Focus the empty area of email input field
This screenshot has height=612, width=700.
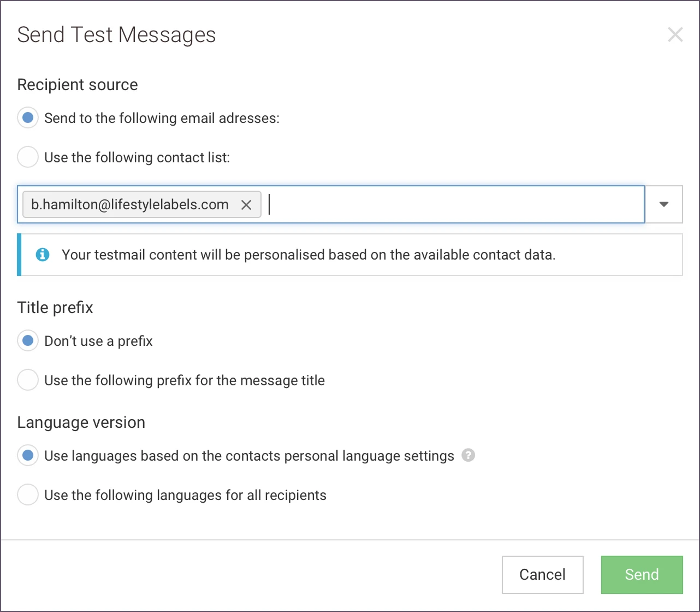(x=453, y=205)
